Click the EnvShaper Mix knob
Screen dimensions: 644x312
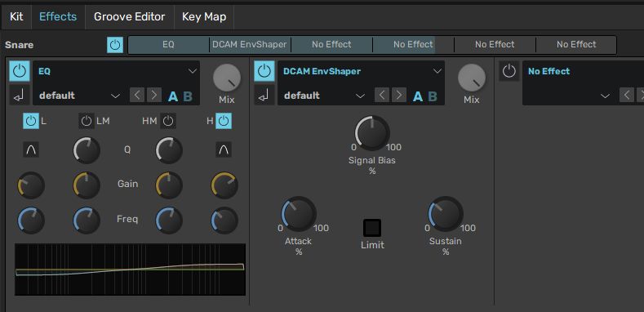click(472, 78)
